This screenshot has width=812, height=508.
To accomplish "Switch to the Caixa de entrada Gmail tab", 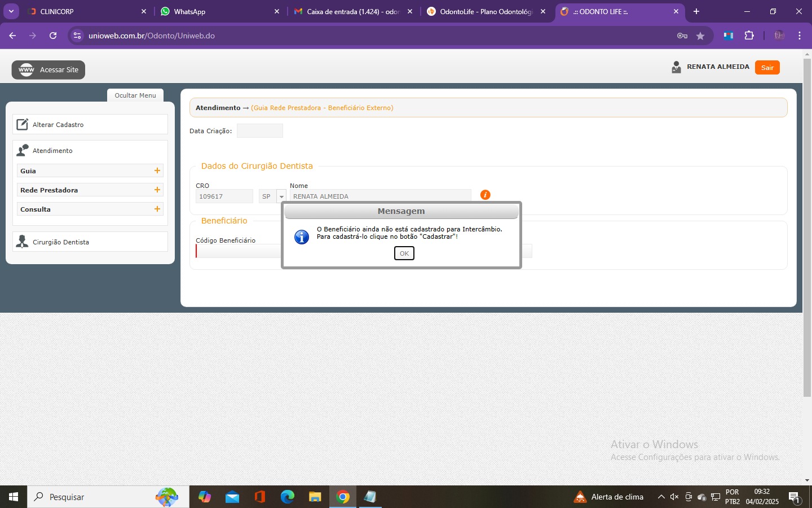I will (x=353, y=11).
